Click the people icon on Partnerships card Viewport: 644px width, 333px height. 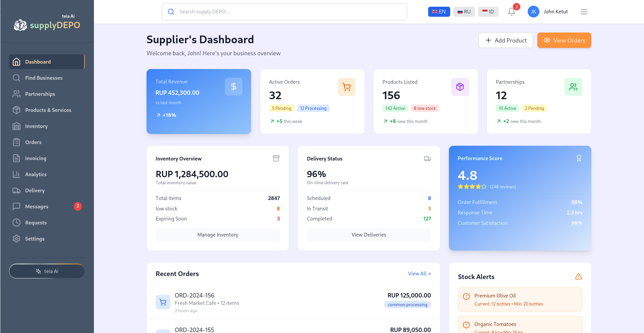click(573, 87)
